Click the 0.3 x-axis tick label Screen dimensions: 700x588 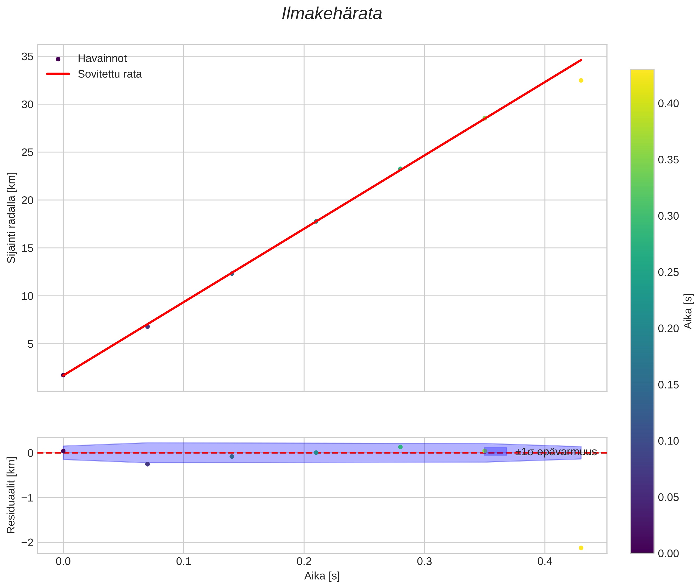[424, 562]
